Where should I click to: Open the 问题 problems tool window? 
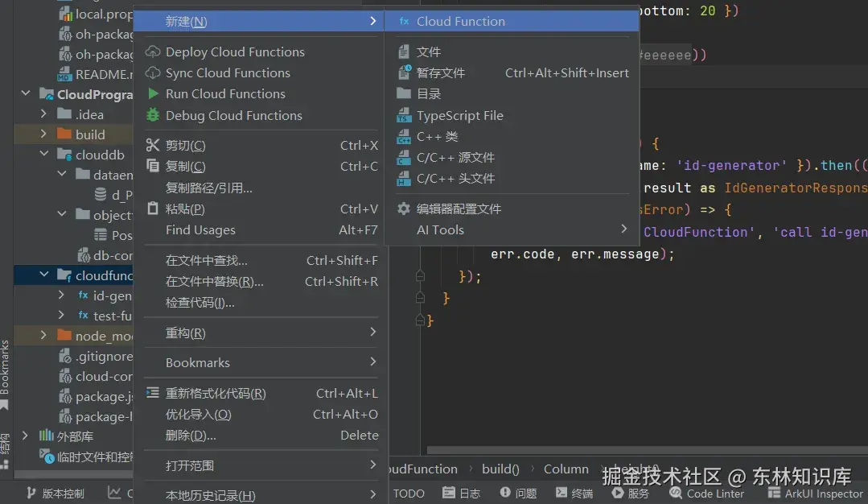518,493
